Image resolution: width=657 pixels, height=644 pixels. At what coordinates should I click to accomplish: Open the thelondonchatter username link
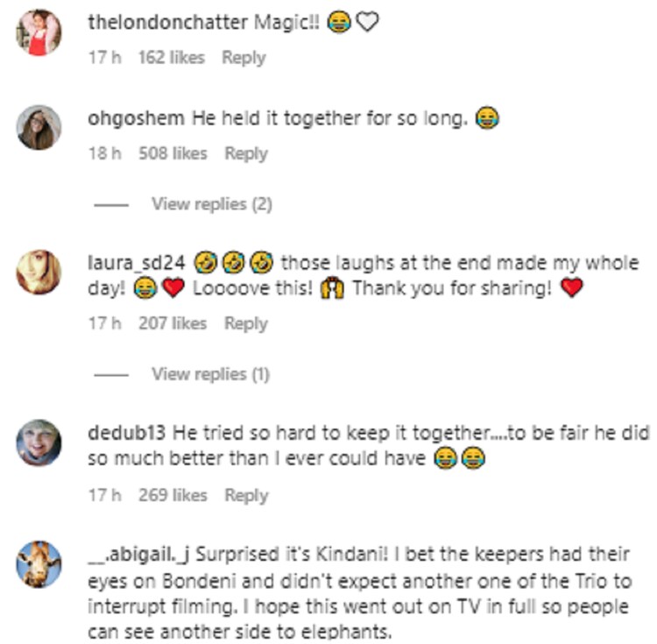168,23
